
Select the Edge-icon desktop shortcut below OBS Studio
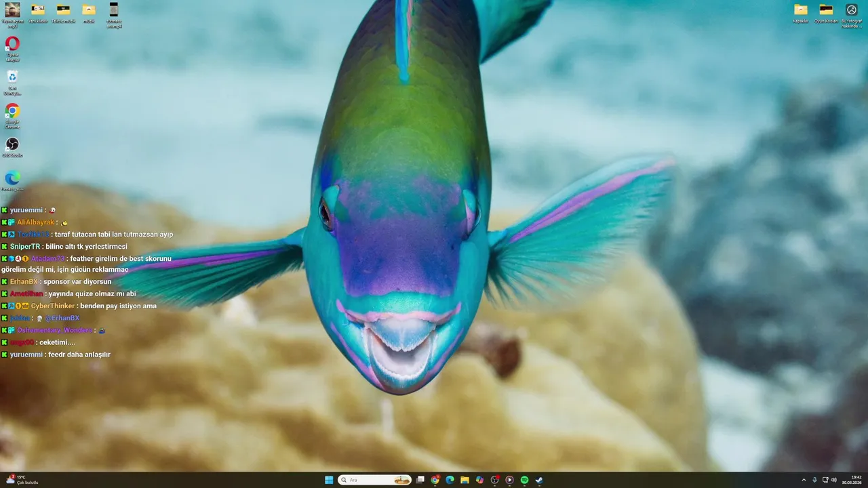coord(12,181)
